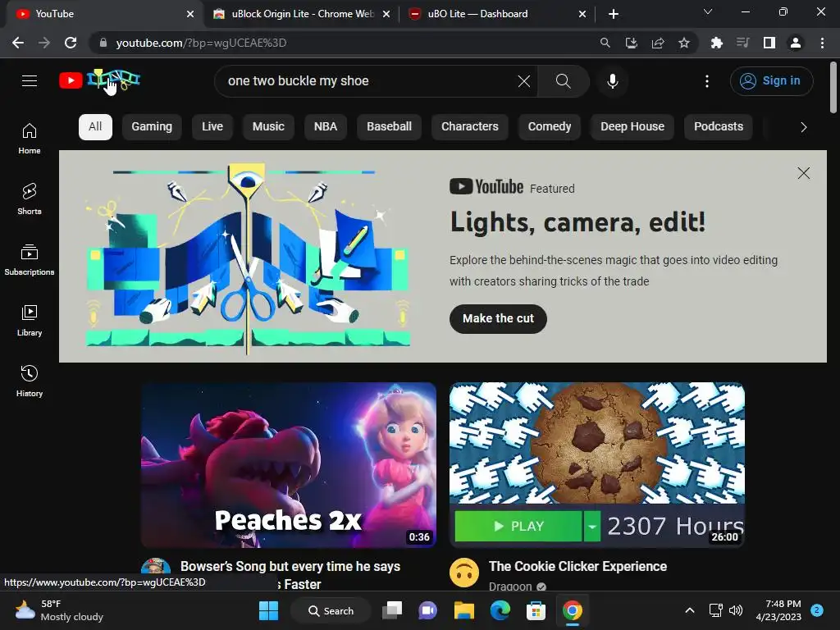Select the Podcasts filter chip
The image size is (840, 630).
point(719,127)
